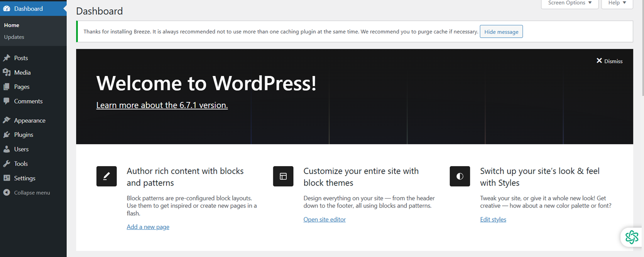This screenshot has width=644, height=257.
Task: Click the Appearance paintbrush icon
Action: tap(7, 120)
